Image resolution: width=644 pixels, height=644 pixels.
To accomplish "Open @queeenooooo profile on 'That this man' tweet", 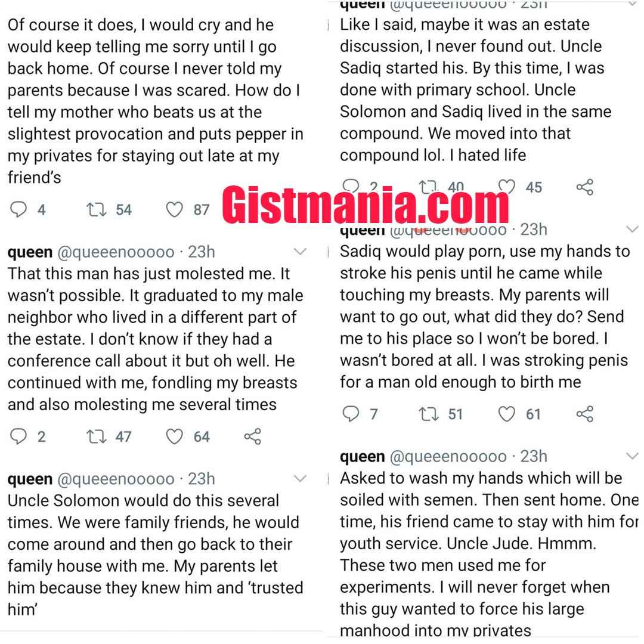I will pyautogui.click(x=116, y=252).
